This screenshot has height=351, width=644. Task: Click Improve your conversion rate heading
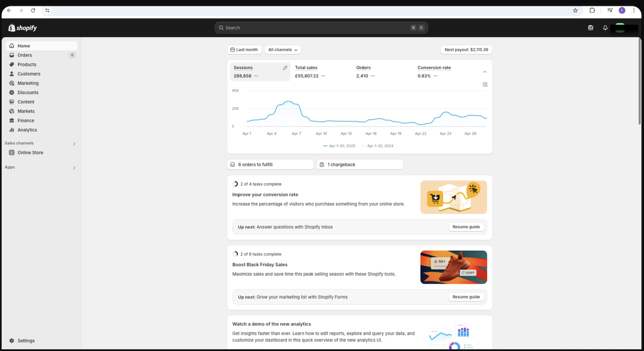tap(265, 195)
